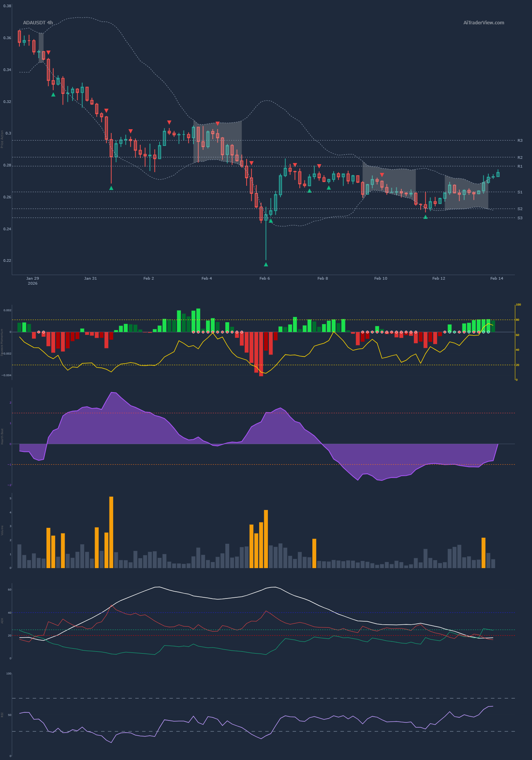
Task: Select the S3 support level label
Action: (x=520, y=218)
